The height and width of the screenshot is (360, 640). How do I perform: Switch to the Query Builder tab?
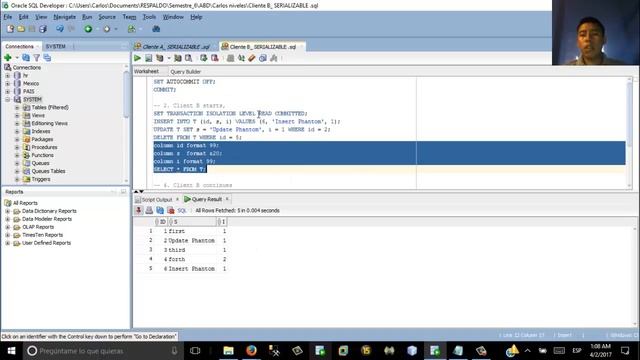185,71
